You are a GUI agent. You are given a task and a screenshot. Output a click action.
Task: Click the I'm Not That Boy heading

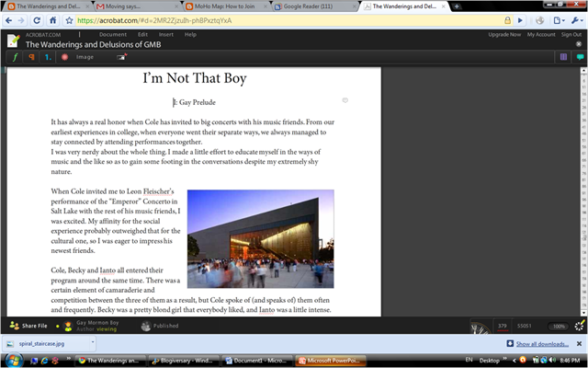tap(195, 78)
